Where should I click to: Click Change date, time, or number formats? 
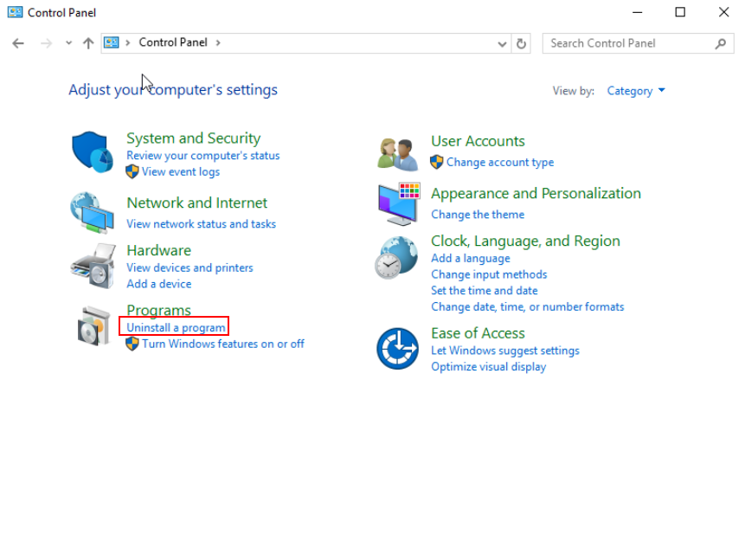[x=528, y=306]
